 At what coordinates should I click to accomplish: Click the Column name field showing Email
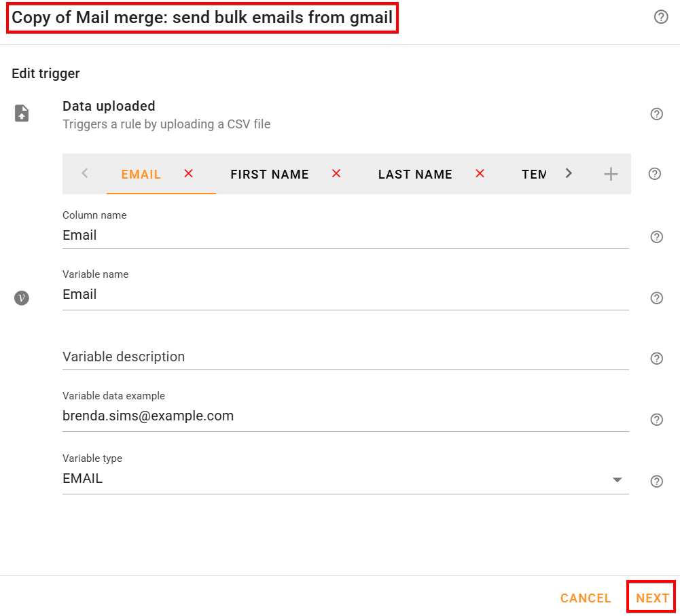tap(272, 235)
